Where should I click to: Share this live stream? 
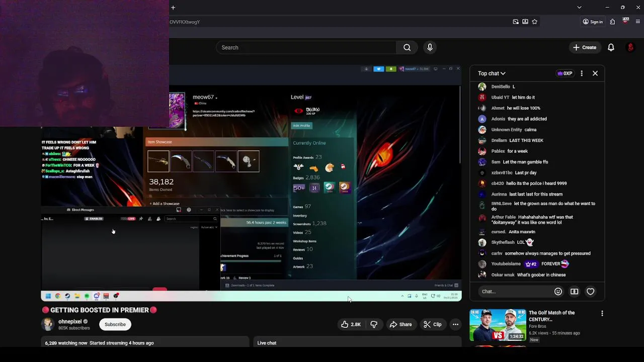click(x=400, y=325)
